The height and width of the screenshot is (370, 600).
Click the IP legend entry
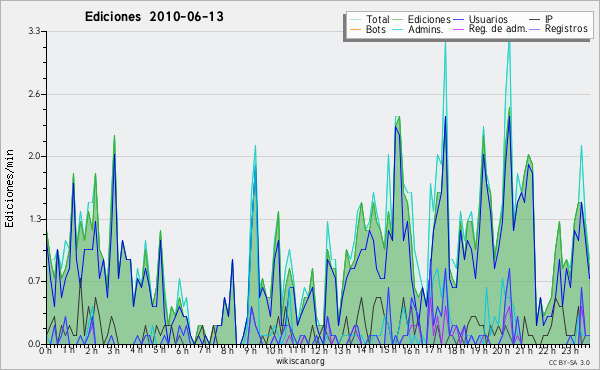click(549, 19)
